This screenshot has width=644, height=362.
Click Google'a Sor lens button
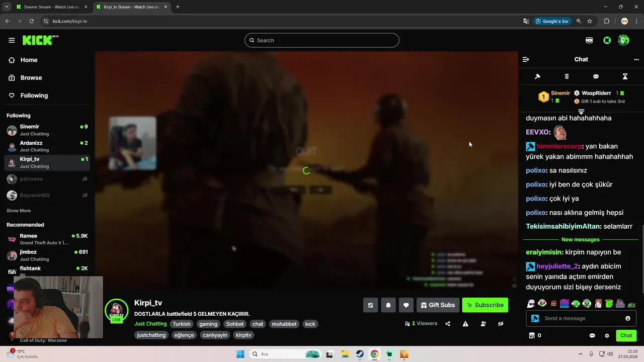tap(552, 21)
